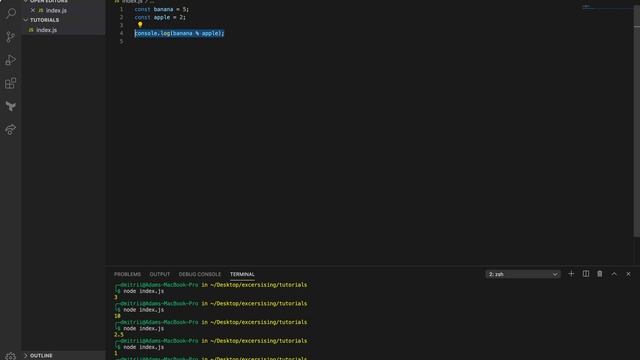Click the selected console.log line
The image size is (640, 360).
pos(179,33)
